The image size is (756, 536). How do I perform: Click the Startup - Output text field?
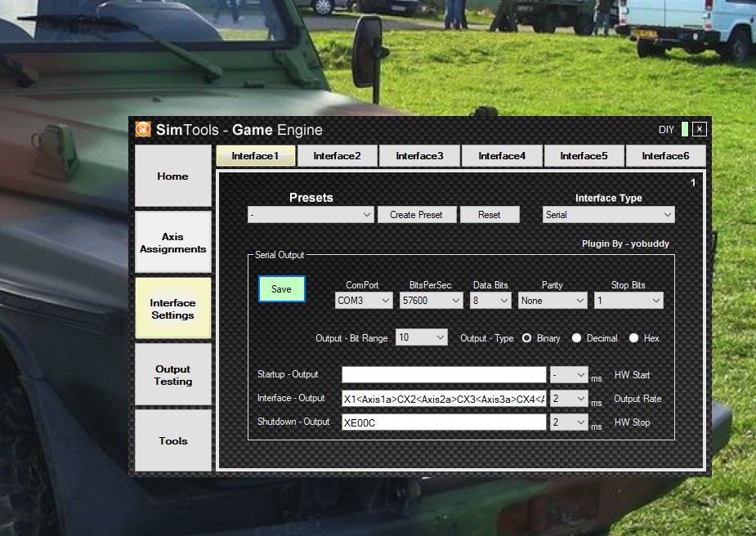[444, 374]
